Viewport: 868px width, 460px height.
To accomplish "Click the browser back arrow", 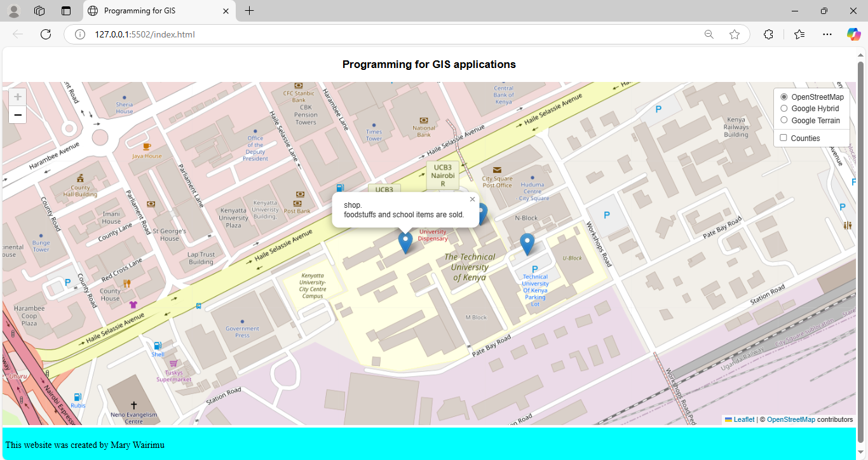I will [18, 34].
